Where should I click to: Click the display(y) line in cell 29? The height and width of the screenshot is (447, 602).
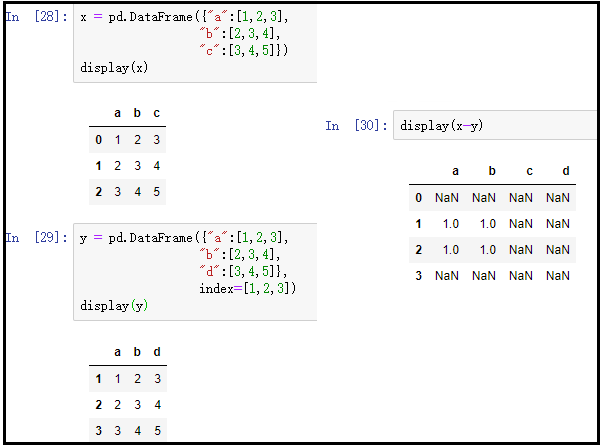coord(114,306)
